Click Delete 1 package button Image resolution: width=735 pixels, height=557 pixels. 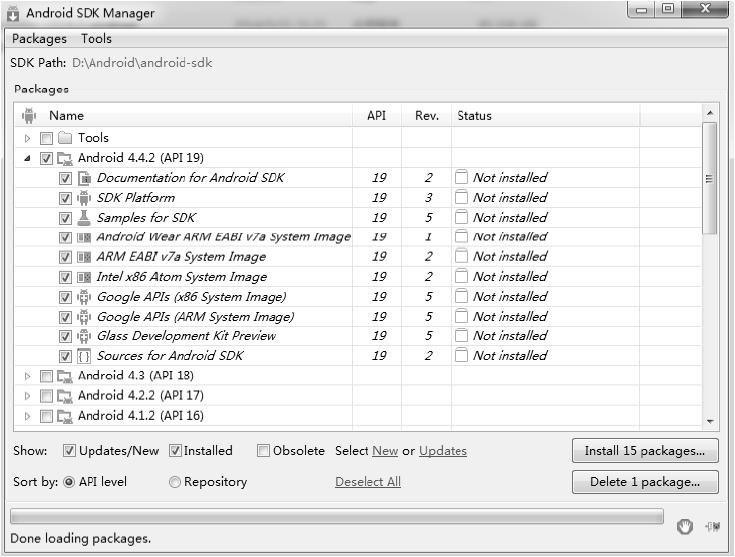point(645,482)
